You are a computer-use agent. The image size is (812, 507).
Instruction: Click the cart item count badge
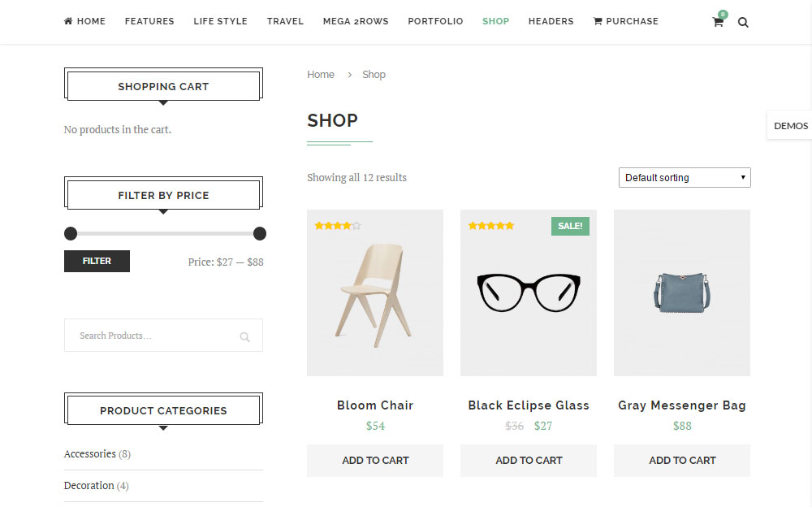[722, 13]
